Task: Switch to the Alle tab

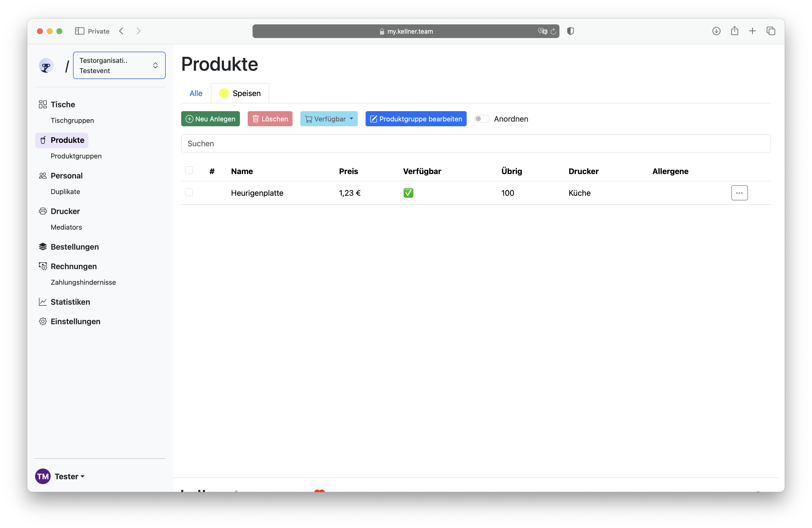Action: [196, 93]
